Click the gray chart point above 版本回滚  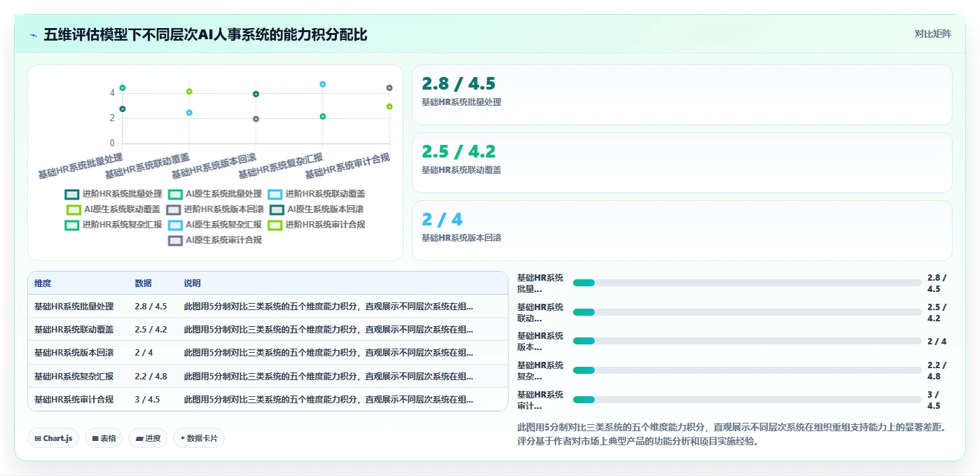pos(256,119)
